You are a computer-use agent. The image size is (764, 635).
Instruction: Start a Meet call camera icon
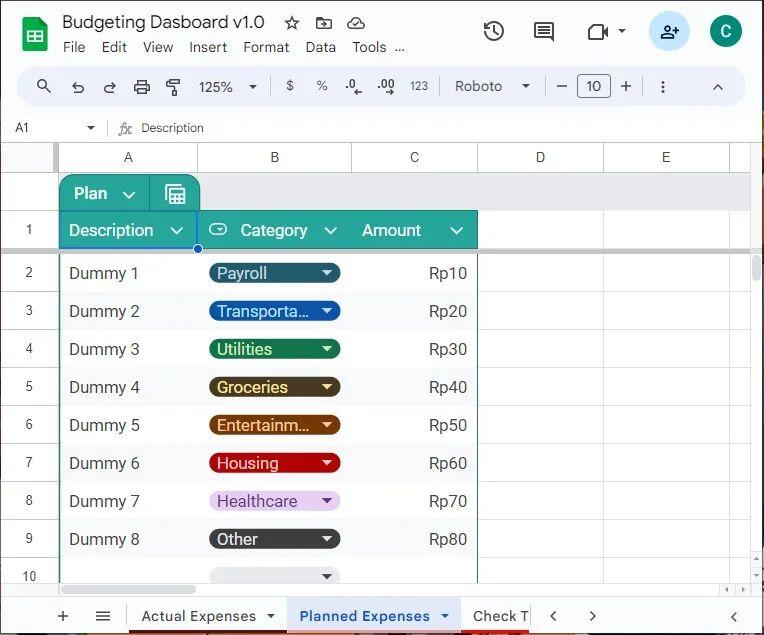(x=597, y=32)
